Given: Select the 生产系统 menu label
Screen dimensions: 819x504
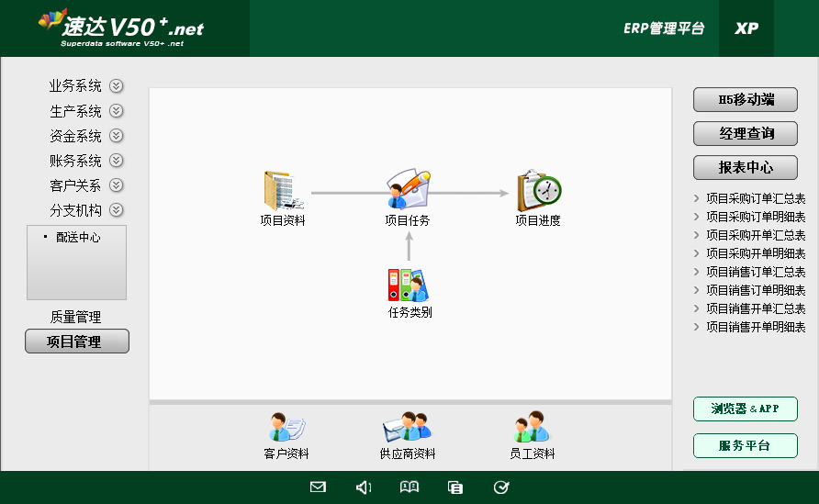Looking at the screenshot, I should pyautogui.click(x=75, y=111).
